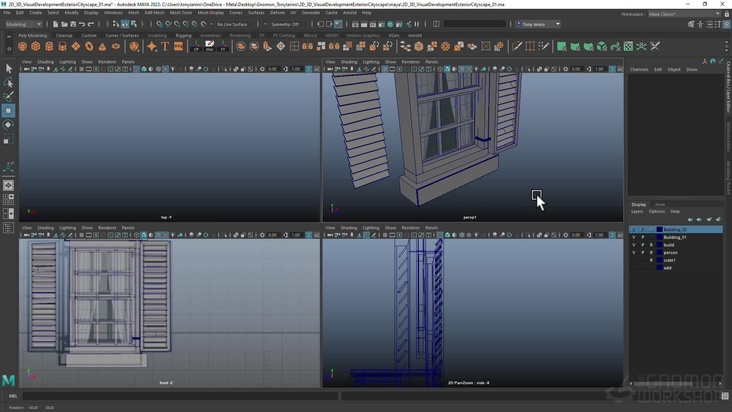This screenshot has height=412, width=732.
Task: Open the shelf options menu button
Action: (x=9, y=48)
